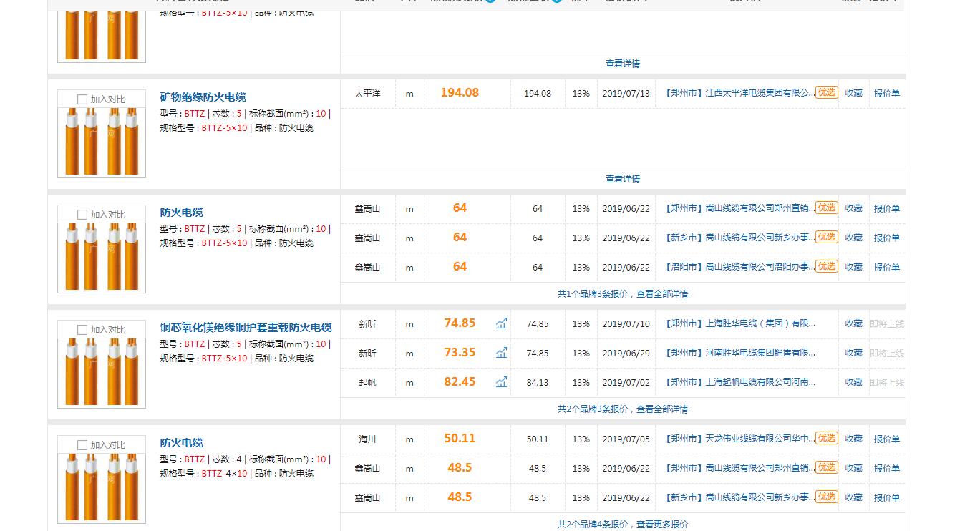This screenshot has height=531, width=980.
Task: Open the 矿物绝缘防火电缆 product title
Action: pyautogui.click(x=203, y=97)
